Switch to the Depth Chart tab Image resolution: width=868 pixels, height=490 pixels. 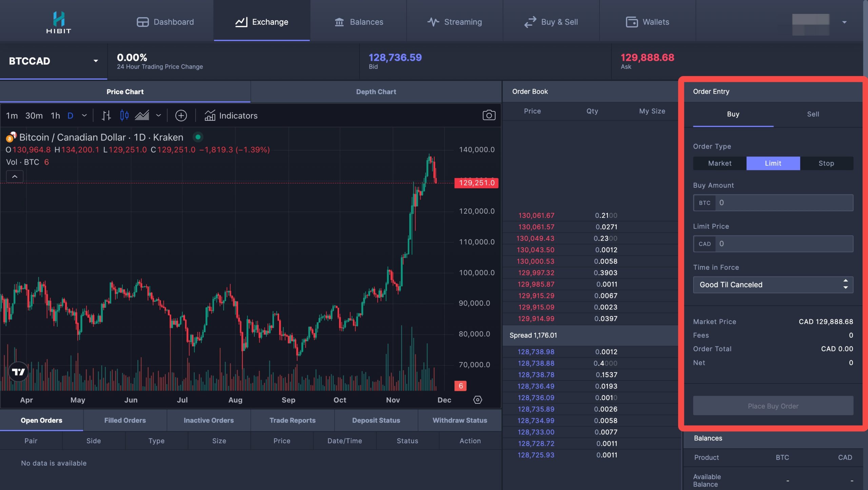tap(376, 92)
